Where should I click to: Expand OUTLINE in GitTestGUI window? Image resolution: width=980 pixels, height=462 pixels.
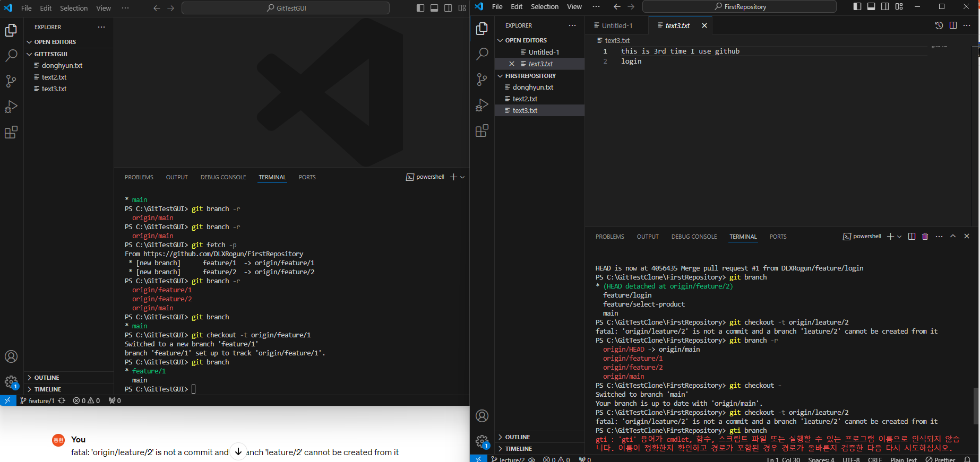click(x=68, y=378)
